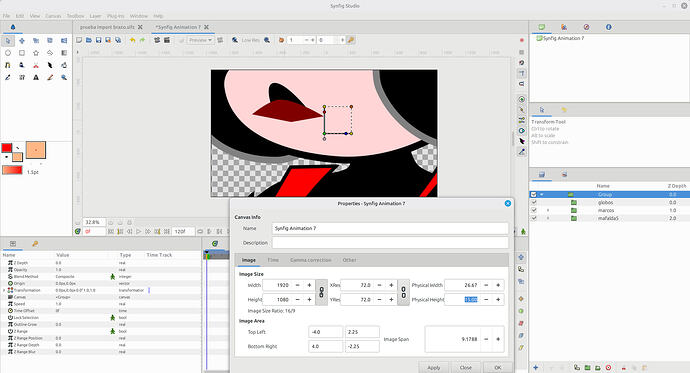Select the Brush tool
The width and height of the screenshot is (690, 373).
pyautogui.click(x=50, y=77)
